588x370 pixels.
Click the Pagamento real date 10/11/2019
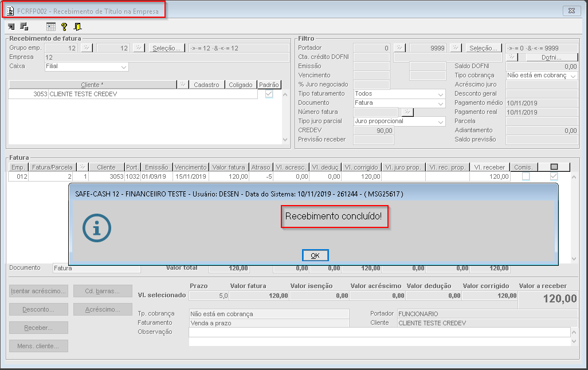[x=542, y=112]
